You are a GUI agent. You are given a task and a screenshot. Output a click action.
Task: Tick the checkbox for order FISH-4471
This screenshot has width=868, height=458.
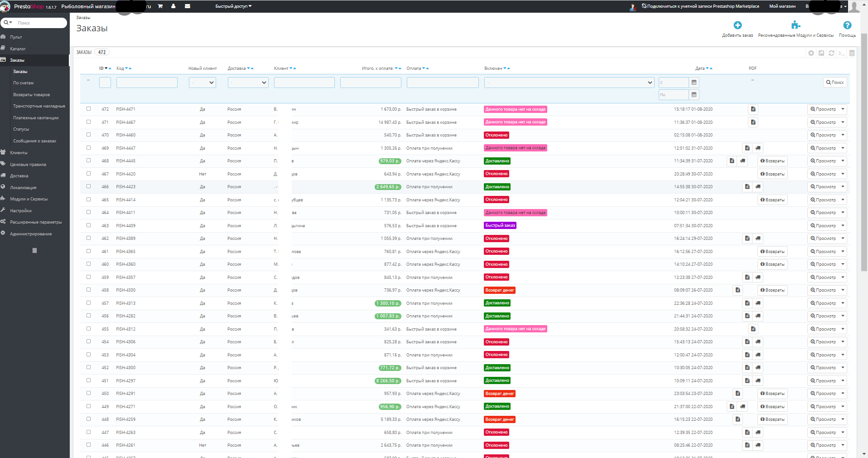coord(88,109)
